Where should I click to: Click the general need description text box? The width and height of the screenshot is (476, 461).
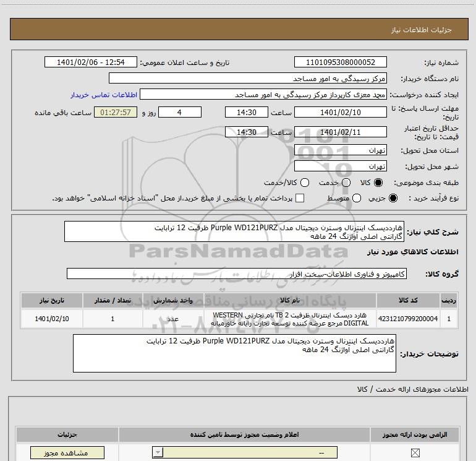pos(234,231)
